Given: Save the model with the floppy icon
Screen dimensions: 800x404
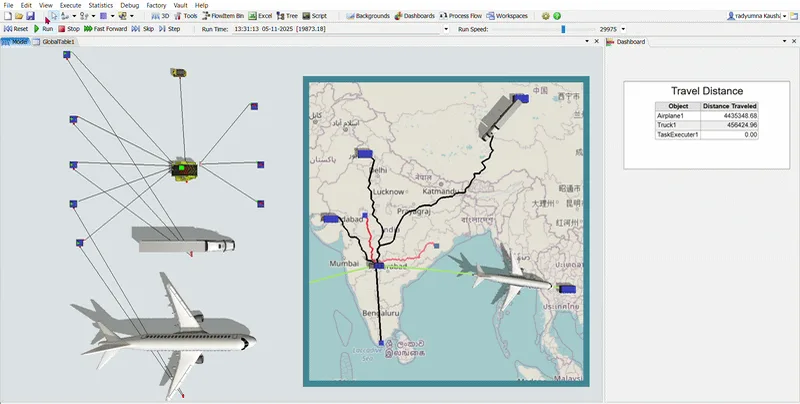Looking at the screenshot, I should coord(30,16).
